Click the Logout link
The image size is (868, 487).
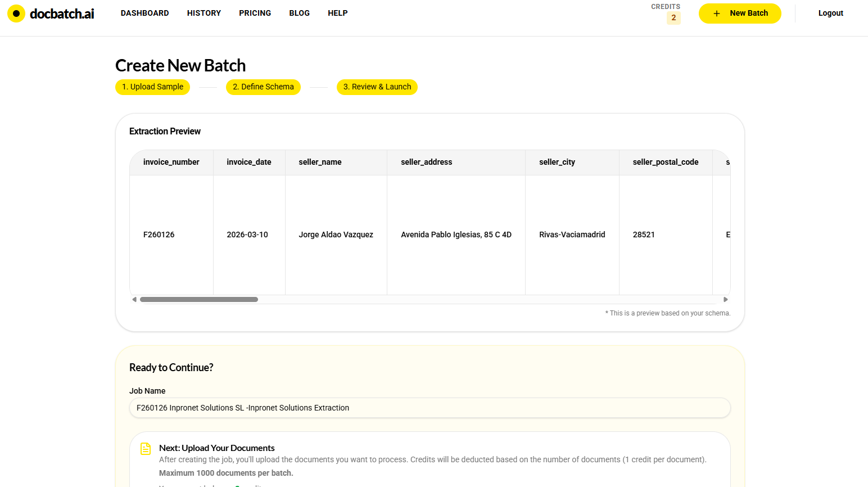[x=830, y=13]
